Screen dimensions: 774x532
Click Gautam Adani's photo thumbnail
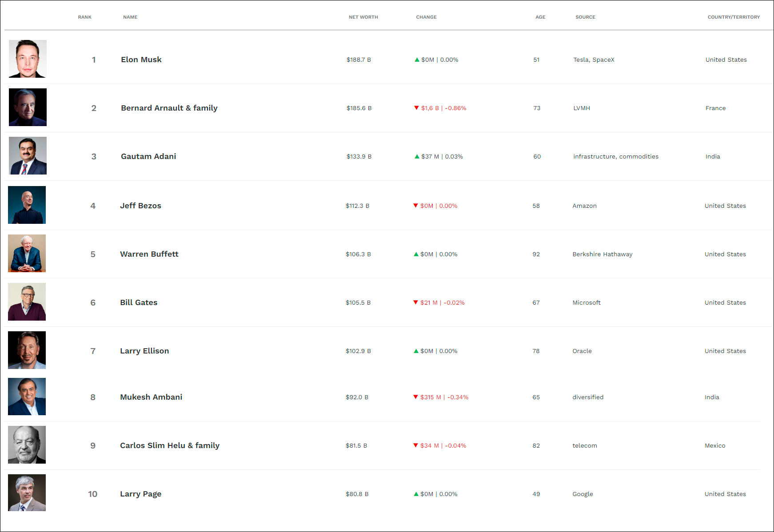(28, 156)
